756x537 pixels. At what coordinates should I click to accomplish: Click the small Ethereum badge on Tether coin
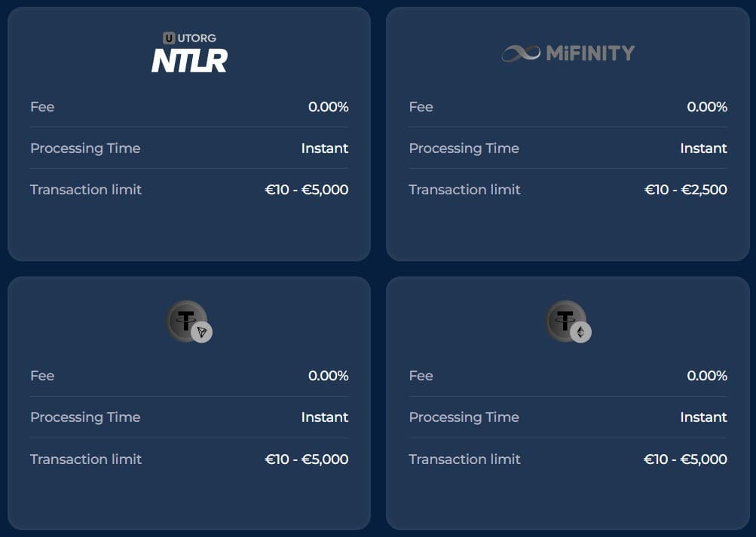[x=580, y=332]
